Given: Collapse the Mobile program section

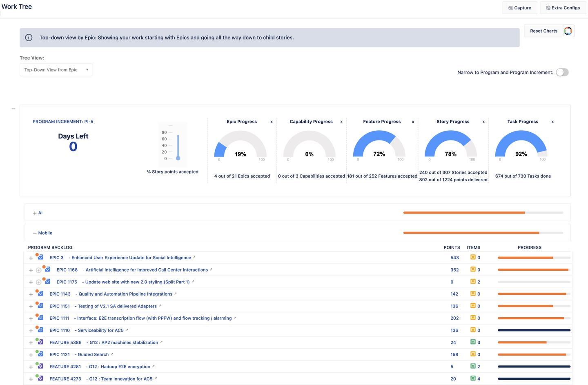Looking at the screenshot, I should 35,233.
